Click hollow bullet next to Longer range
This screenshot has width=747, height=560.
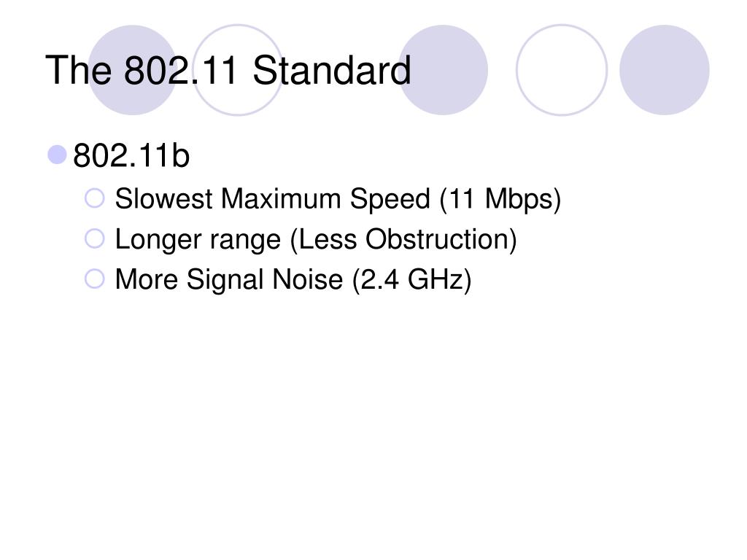coord(94,238)
